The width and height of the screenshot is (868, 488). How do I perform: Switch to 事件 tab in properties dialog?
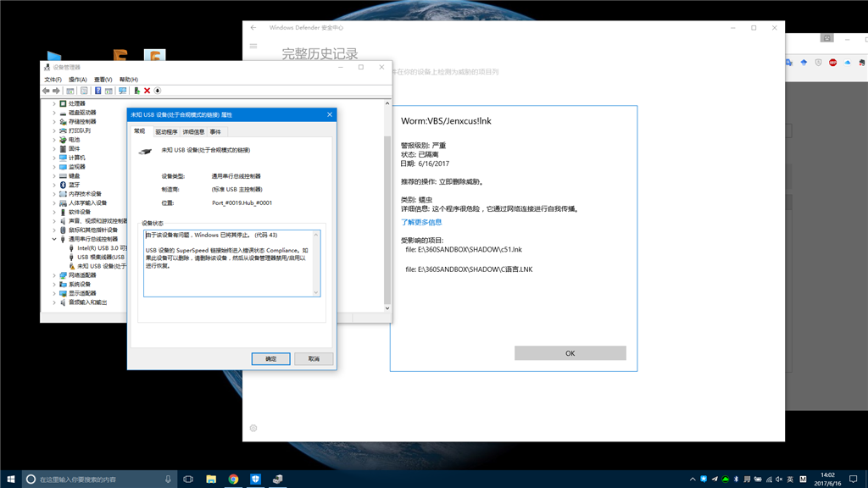pos(215,131)
